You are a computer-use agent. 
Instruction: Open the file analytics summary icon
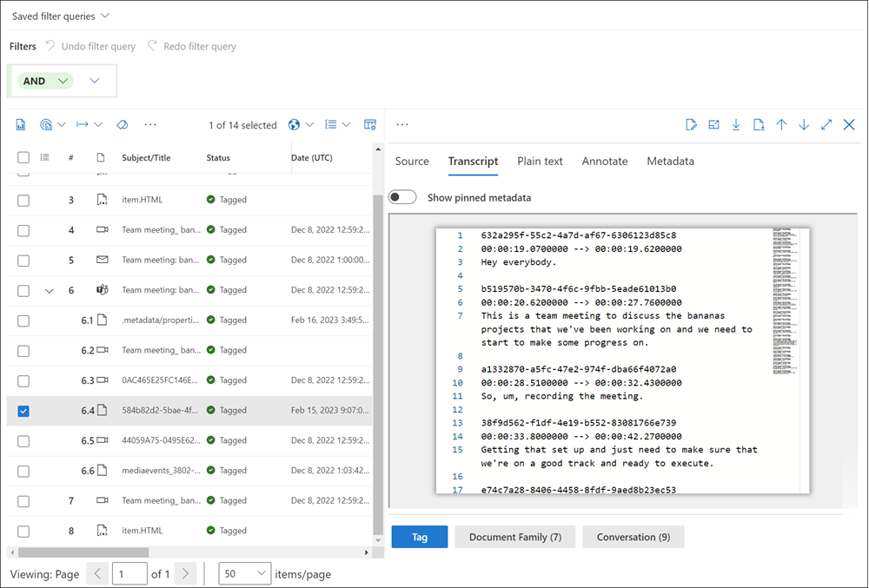pos(21,124)
